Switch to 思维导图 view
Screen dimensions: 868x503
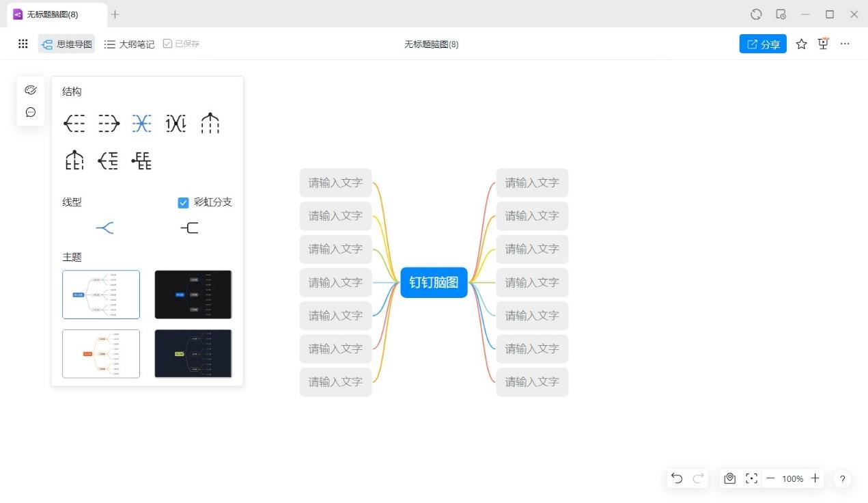67,44
